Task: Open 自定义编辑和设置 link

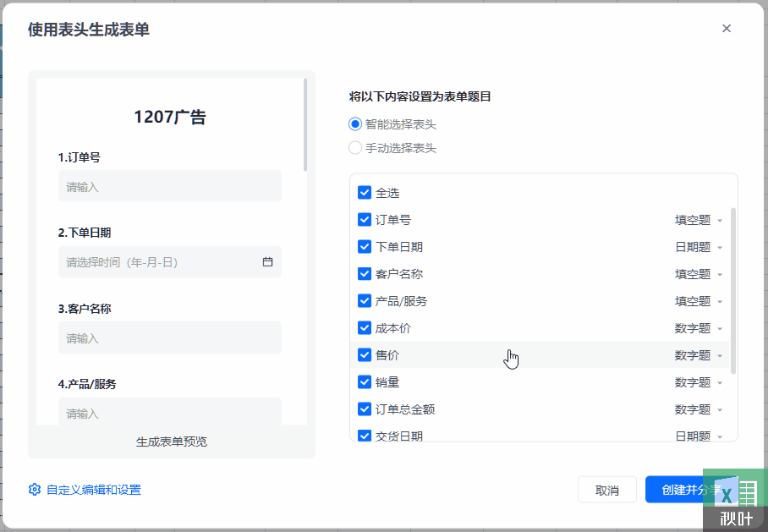Action: pos(94,490)
